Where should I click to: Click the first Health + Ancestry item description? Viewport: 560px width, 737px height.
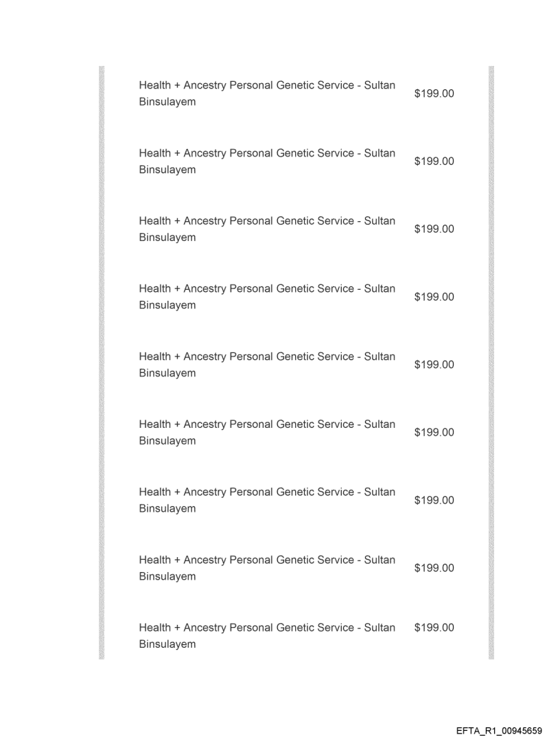266,93
